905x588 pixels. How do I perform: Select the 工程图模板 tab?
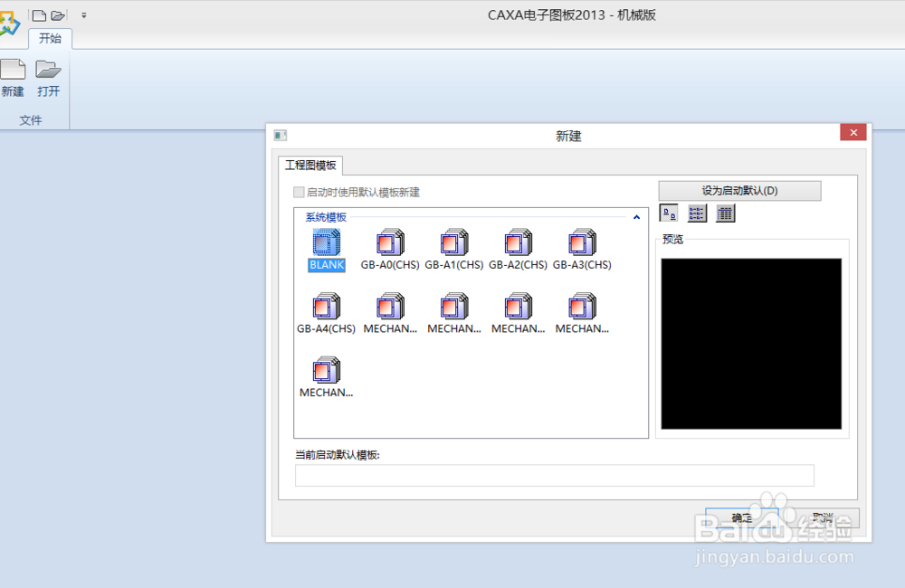click(310, 166)
